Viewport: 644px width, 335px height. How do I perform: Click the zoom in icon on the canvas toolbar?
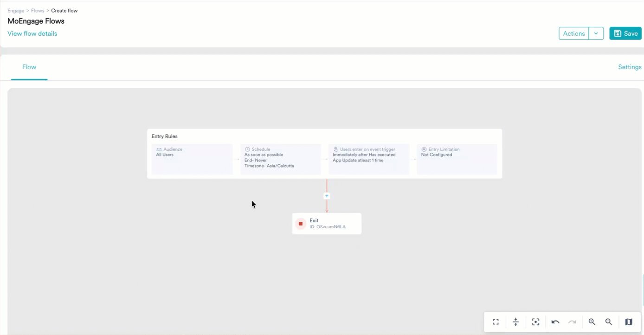[592, 322]
